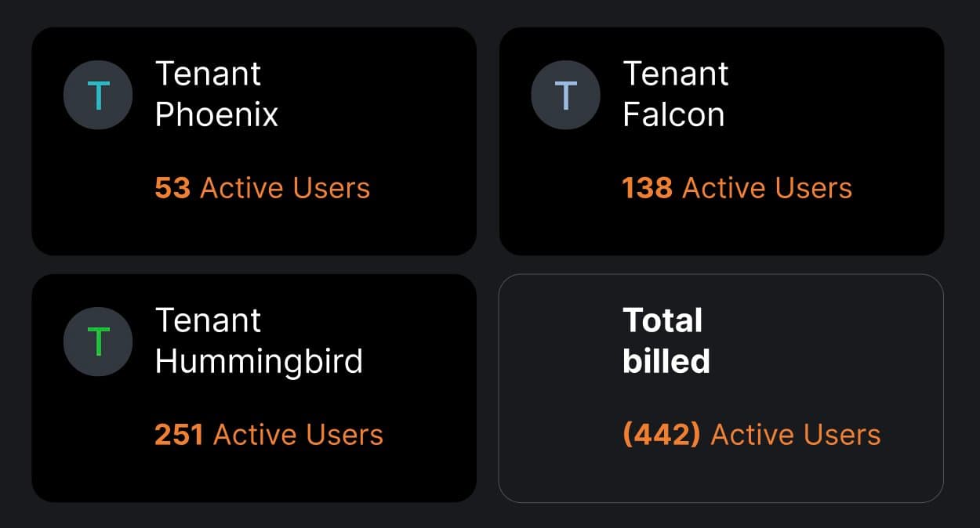Click the Tenant Hummingbird title text

257,342
